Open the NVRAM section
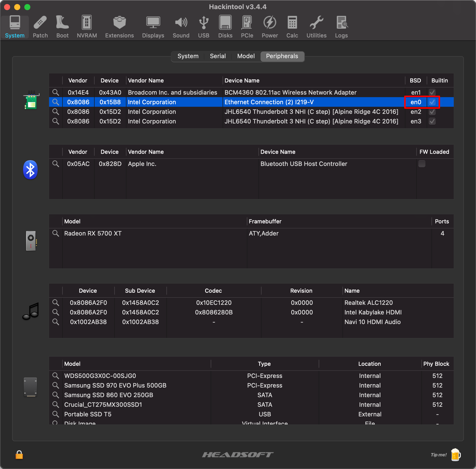The width and height of the screenshot is (476, 469). point(87,27)
